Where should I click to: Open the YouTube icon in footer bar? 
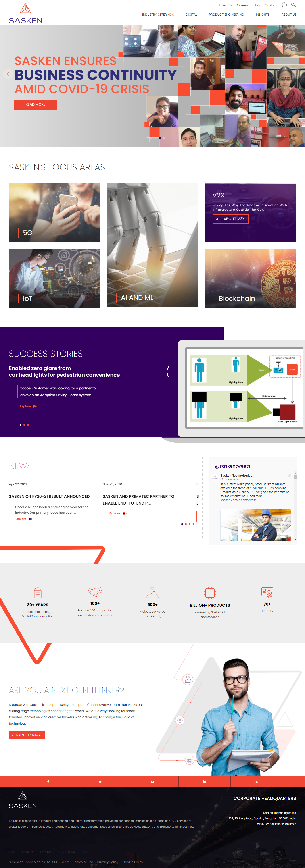152,781
